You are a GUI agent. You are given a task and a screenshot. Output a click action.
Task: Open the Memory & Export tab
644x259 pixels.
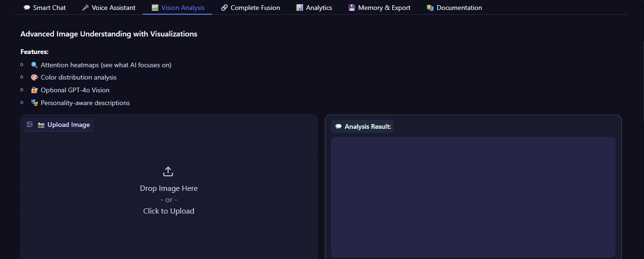[379, 8]
